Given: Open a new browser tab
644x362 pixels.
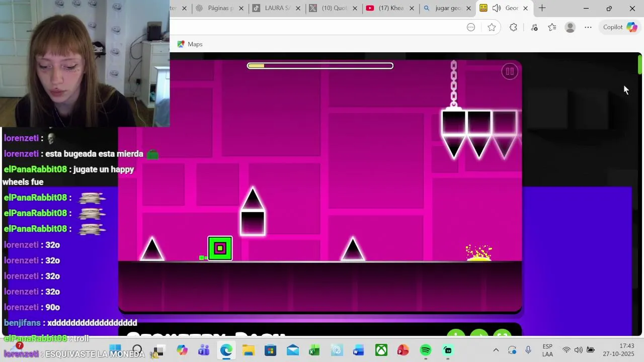Looking at the screenshot, I should [542, 8].
